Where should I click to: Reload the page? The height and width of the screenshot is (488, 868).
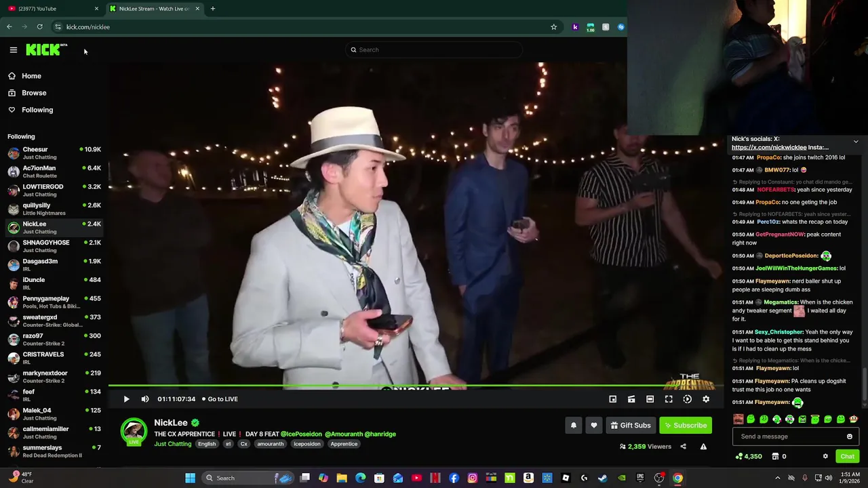[40, 27]
